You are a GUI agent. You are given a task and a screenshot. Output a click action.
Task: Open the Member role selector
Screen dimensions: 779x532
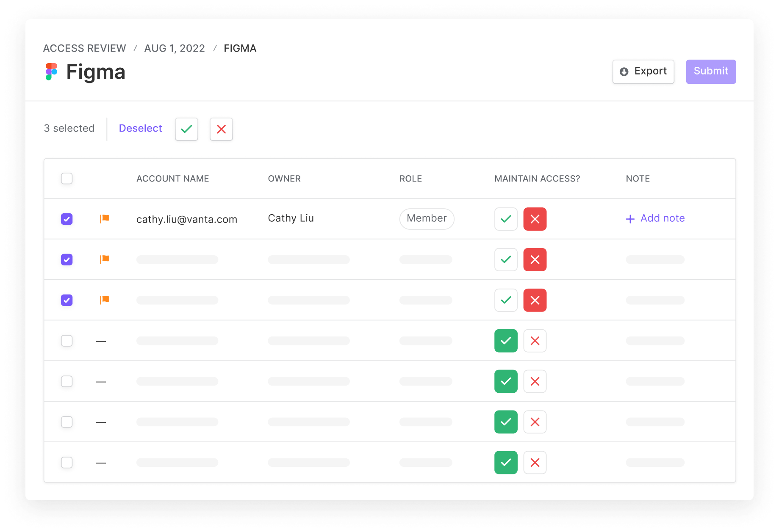[427, 219]
